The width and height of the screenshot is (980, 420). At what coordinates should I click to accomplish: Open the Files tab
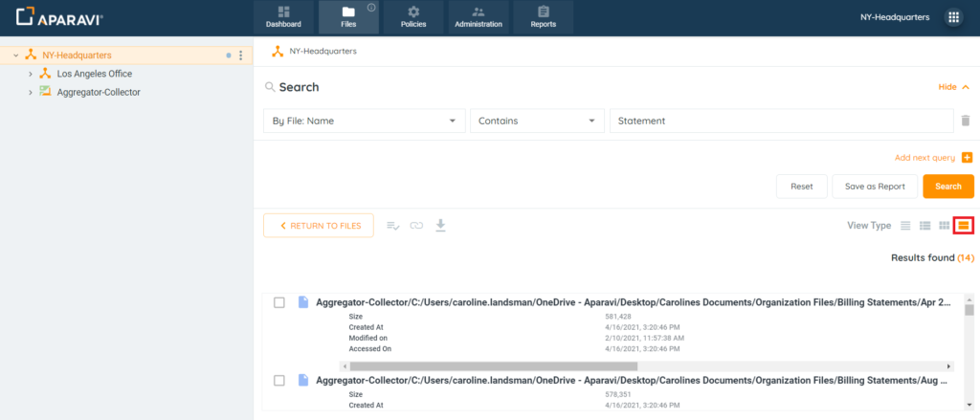[348, 17]
